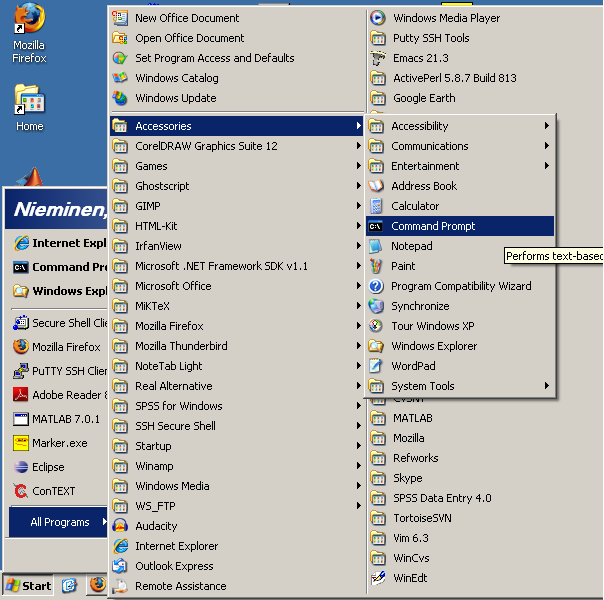Open the Mozilla Thunderbird folder entry
Image resolution: width=604 pixels, height=600 pixels.
coord(237,346)
